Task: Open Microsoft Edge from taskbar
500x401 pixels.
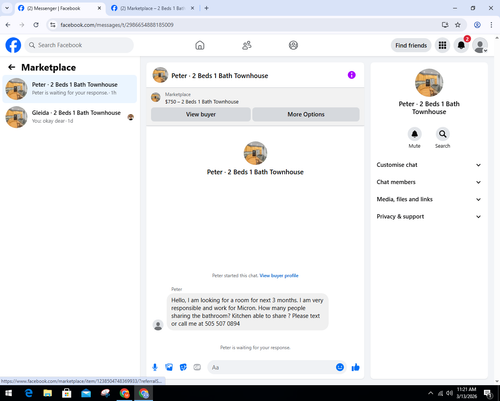Action: 29,393
